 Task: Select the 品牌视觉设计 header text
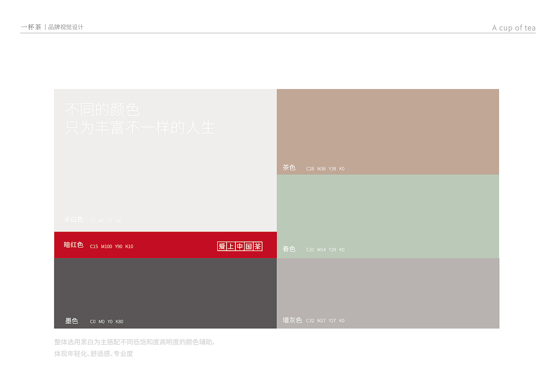click(66, 27)
